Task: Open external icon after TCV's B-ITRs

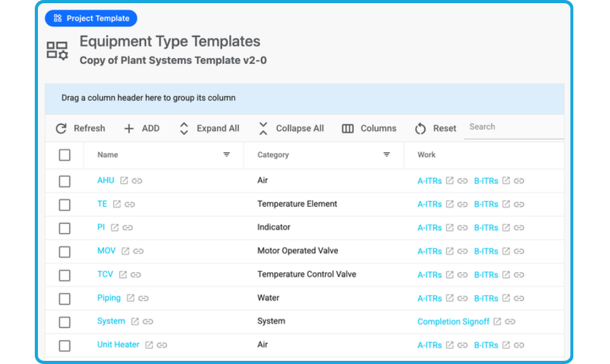Action: point(506,275)
